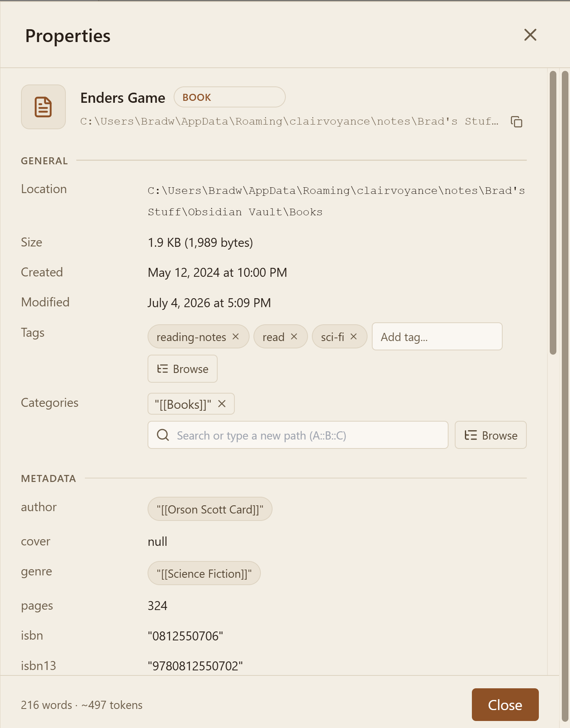Select the isbn13 value text
Image resolution: width=570 pixels, height=728 pixels.
(x=195, y=666)
